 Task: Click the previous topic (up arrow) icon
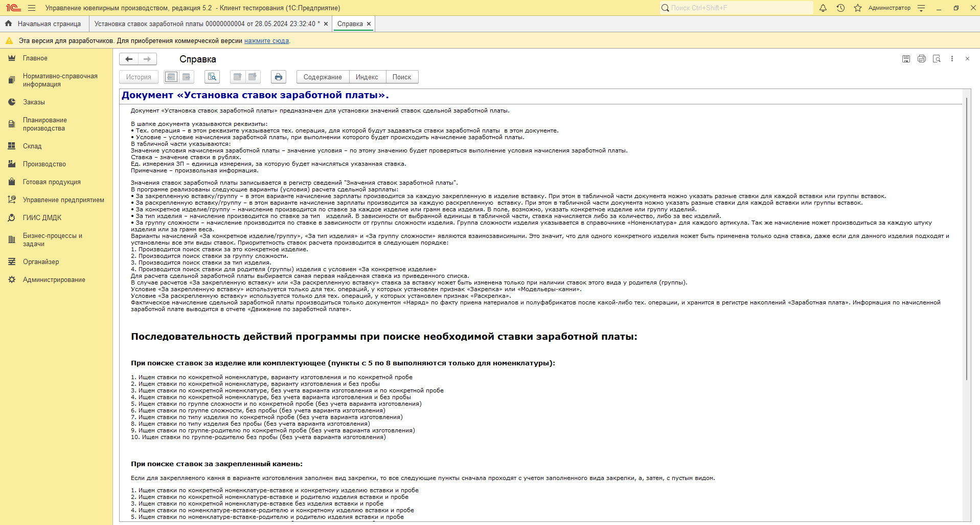coord(238,77)
